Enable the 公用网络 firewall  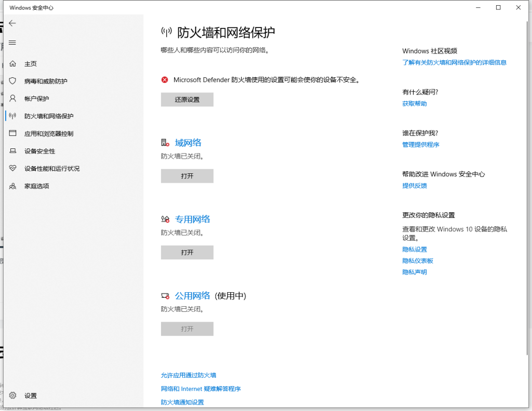pos(187,328)
